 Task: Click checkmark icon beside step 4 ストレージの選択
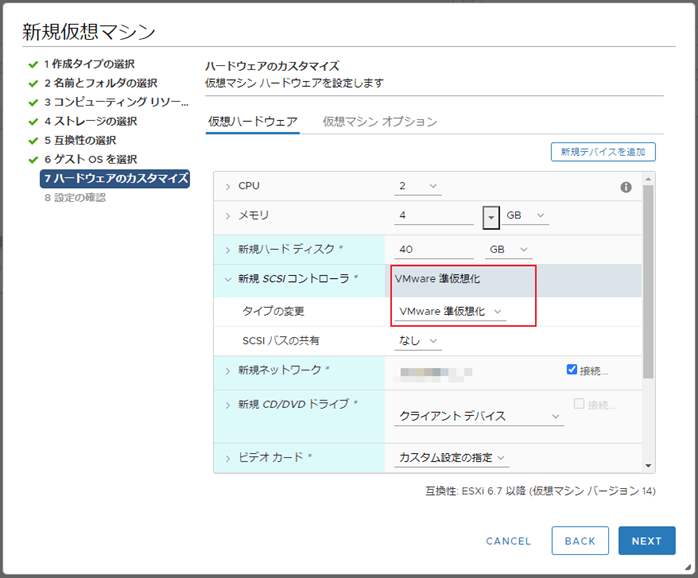tap(33, 122)
